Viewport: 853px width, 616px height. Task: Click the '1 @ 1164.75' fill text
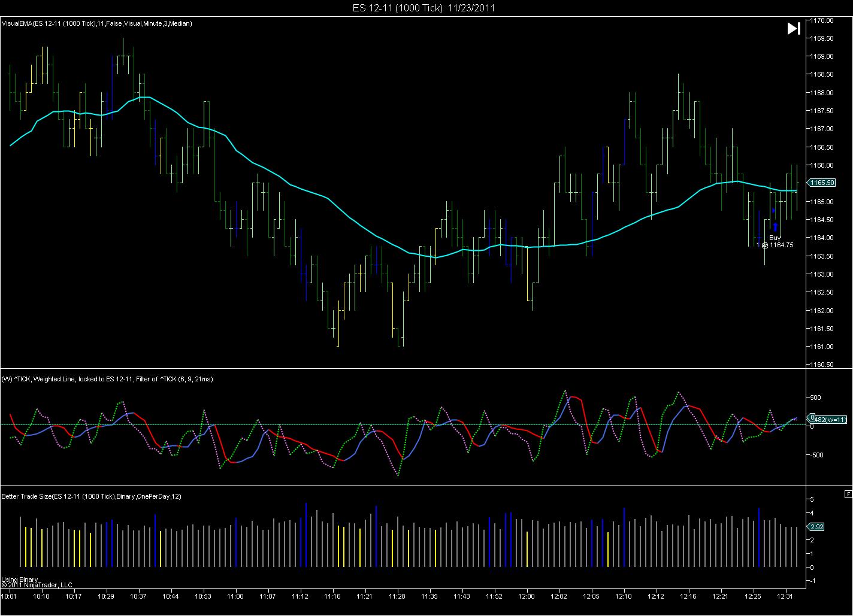click(x=775, y=245)
